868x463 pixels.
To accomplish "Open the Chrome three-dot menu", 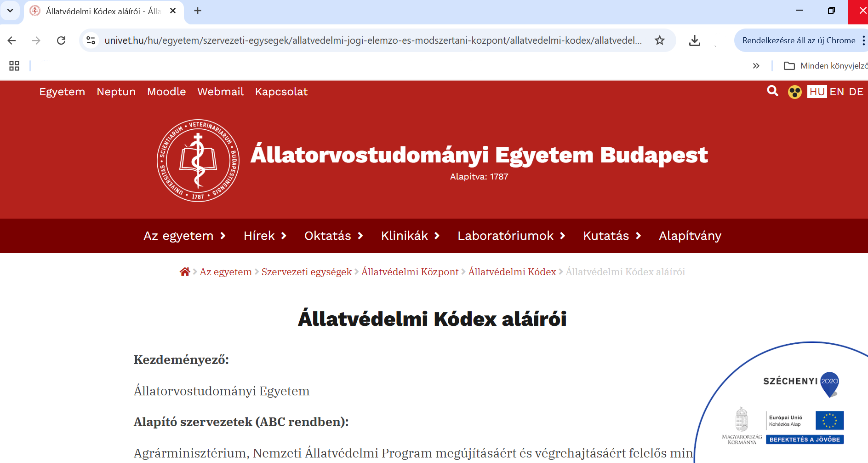I will coord(863,41).
